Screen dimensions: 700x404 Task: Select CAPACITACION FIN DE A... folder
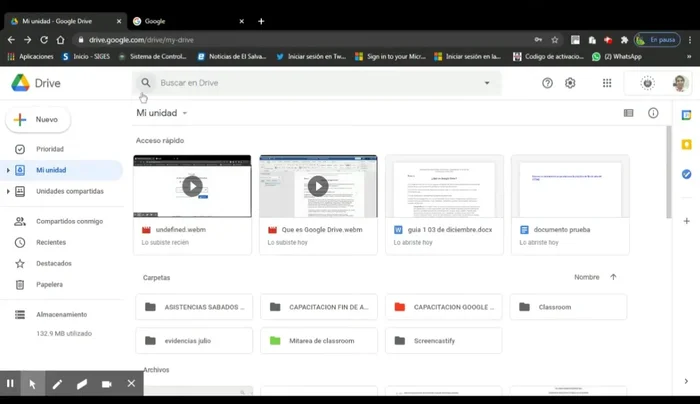click(x=319, y=307)
